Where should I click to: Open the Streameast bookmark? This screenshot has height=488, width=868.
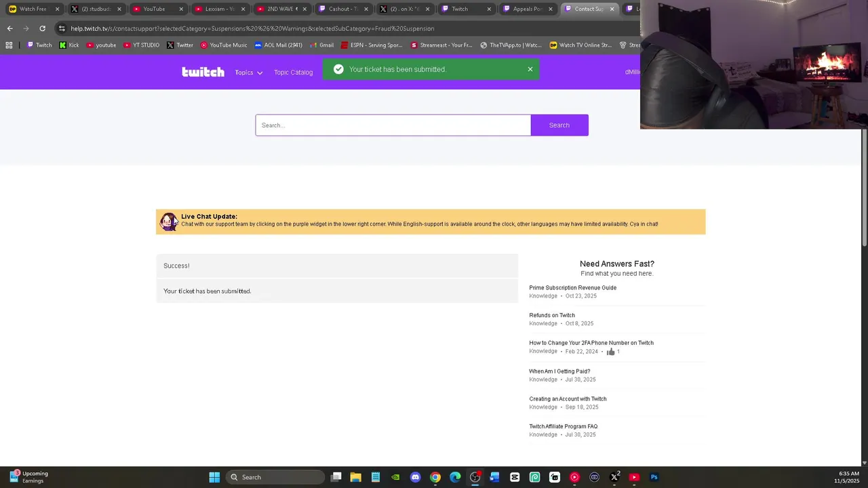click(441, 45)
